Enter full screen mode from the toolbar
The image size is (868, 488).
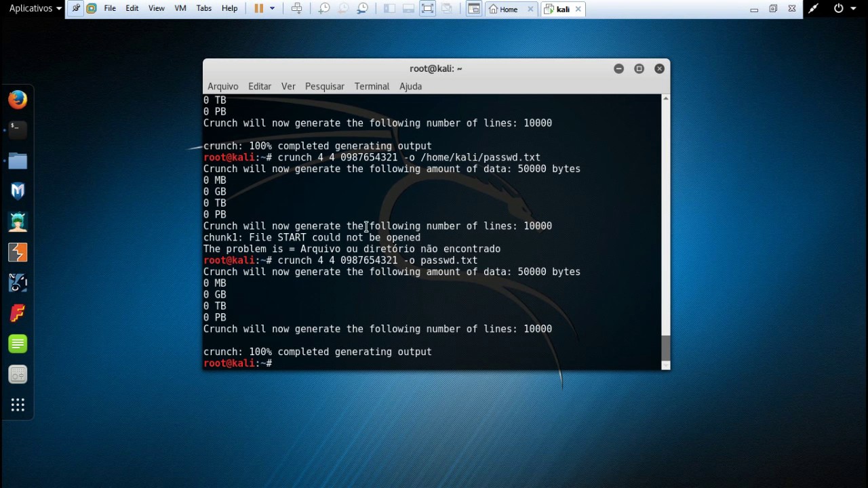pos(427,9)
